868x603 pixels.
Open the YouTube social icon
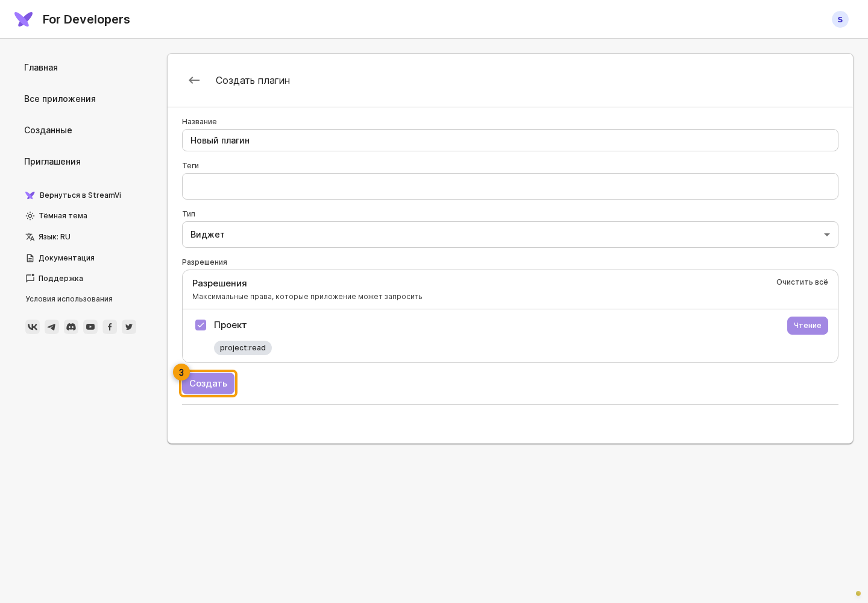[90, 327]
